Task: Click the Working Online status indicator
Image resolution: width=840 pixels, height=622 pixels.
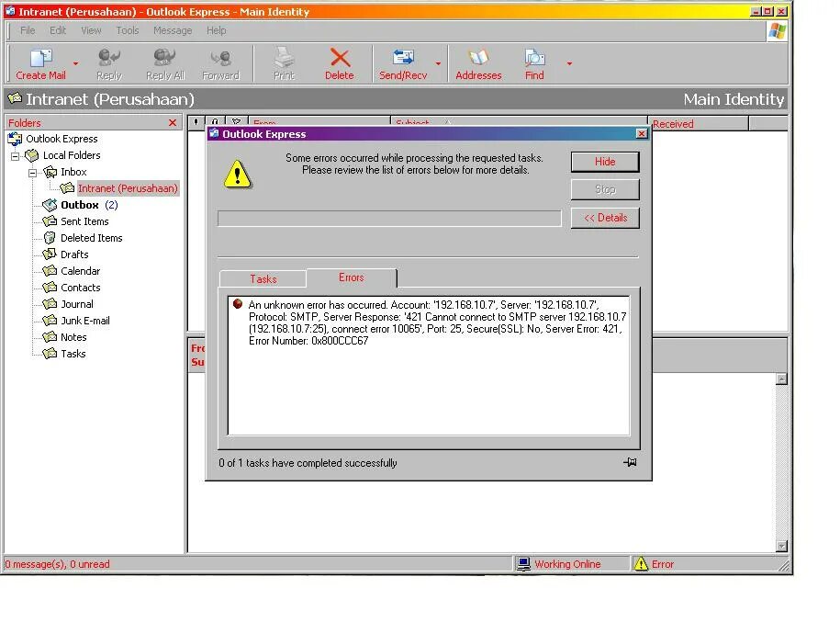Action: 558,564
